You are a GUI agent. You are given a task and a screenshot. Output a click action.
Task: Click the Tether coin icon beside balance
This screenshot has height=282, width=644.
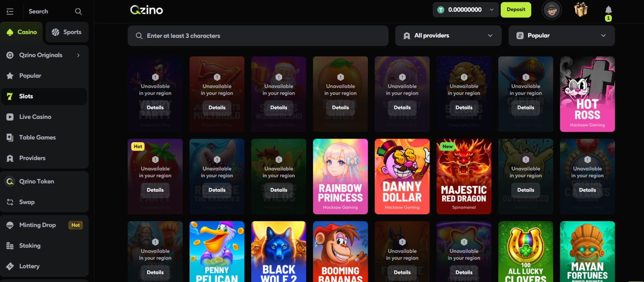point(441,10)
